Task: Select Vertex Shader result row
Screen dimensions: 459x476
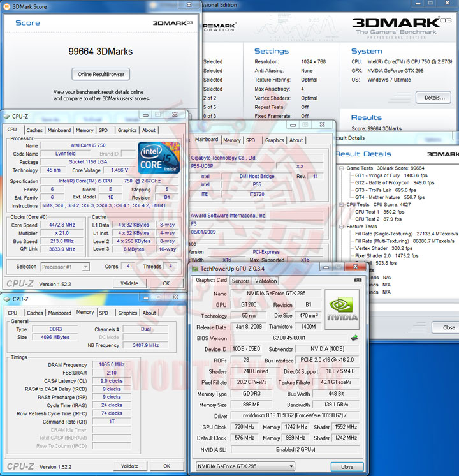Action: (384, 248)
